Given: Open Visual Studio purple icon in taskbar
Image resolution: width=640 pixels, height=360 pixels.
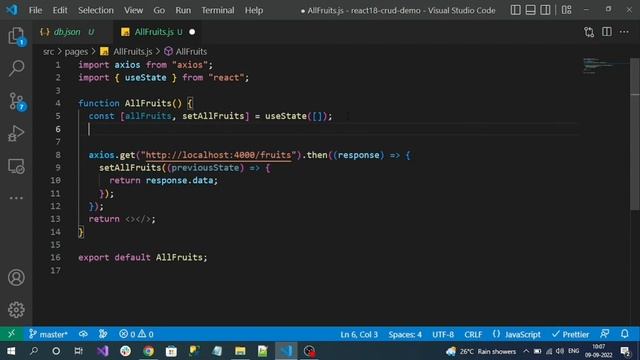Looking at the screenshot, I should pyautogui.click(x=103, y=351).
